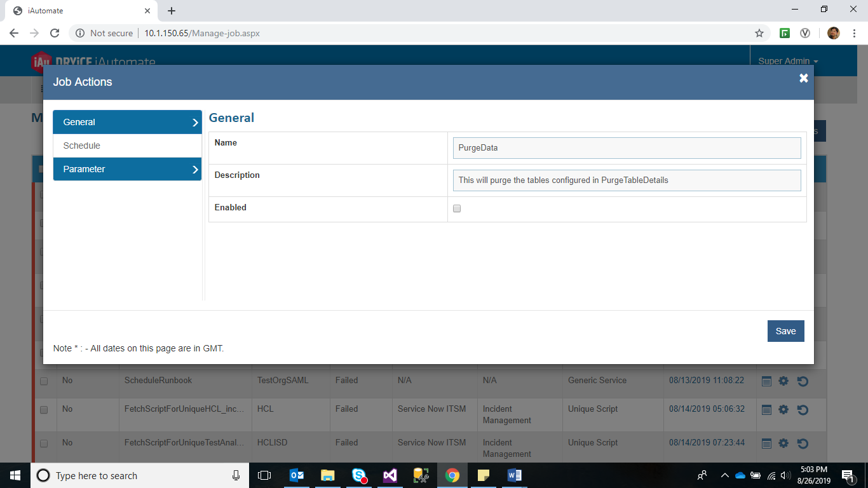Viewport: 868px width, 488px height.
Task: Save the job settings
Action: click(785, 331)
